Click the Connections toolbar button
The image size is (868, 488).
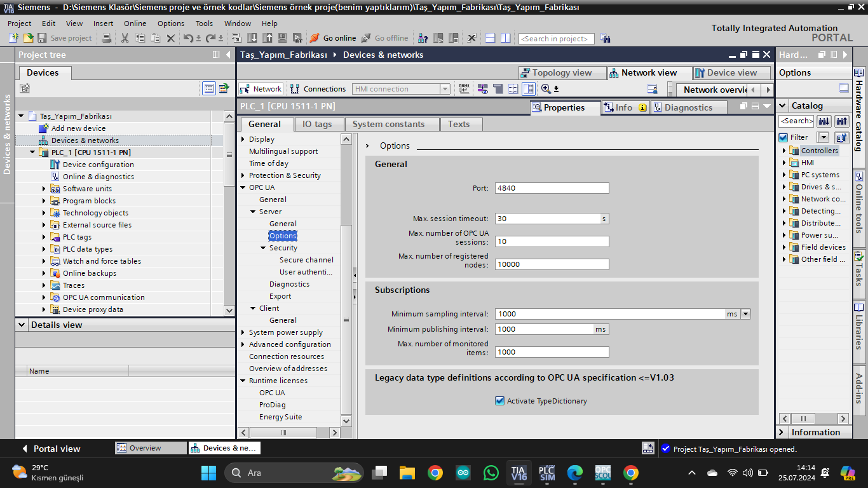(x=318, y=89)
